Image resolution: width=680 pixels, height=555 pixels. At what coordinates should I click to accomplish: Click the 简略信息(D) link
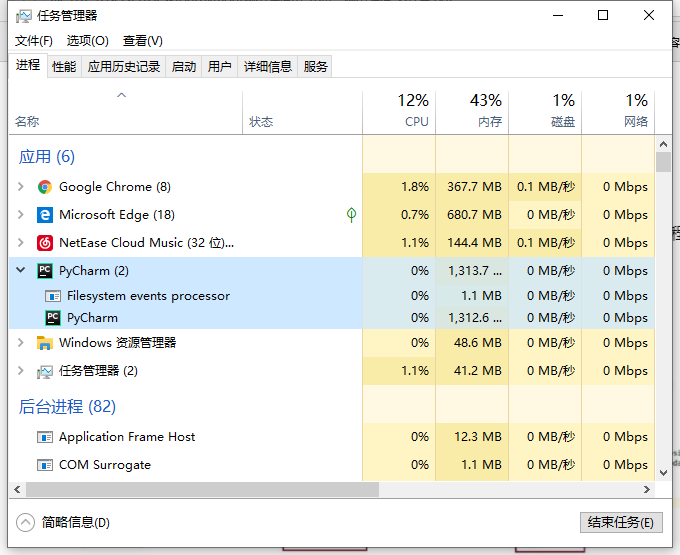pos(76,522)
